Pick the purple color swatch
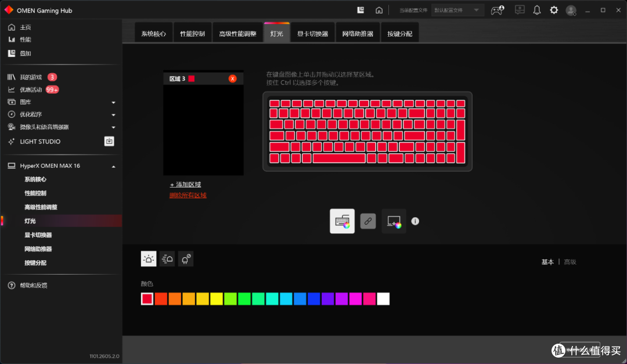 [x=327, y=299]
